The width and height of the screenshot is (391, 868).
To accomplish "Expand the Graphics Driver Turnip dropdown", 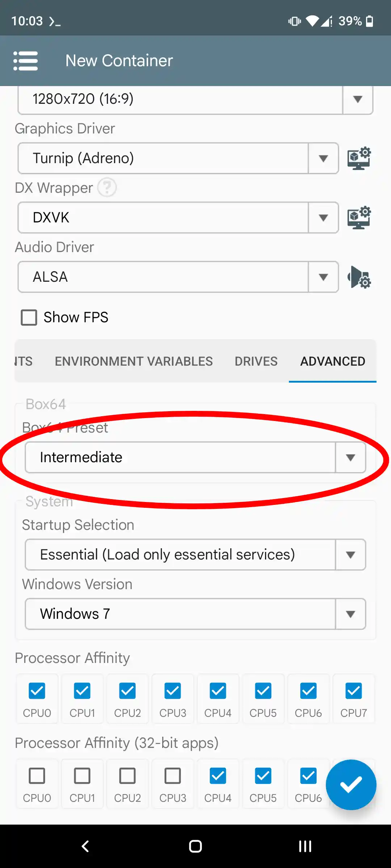I will point(178,158).
